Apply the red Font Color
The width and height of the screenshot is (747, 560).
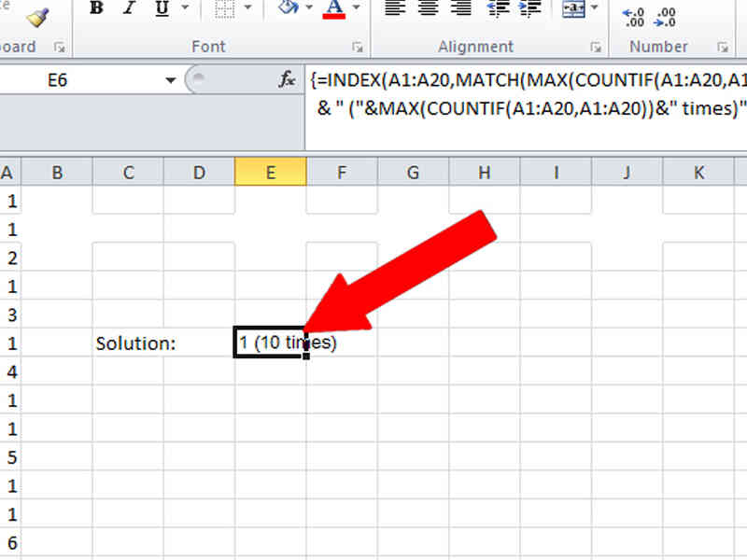coord(333,7)
